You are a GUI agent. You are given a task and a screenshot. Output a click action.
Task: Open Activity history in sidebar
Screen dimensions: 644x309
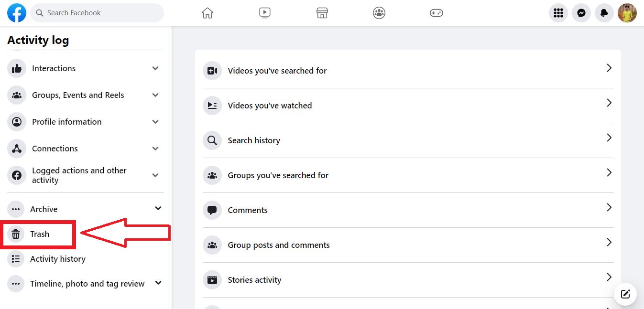[x=58, y=259]
